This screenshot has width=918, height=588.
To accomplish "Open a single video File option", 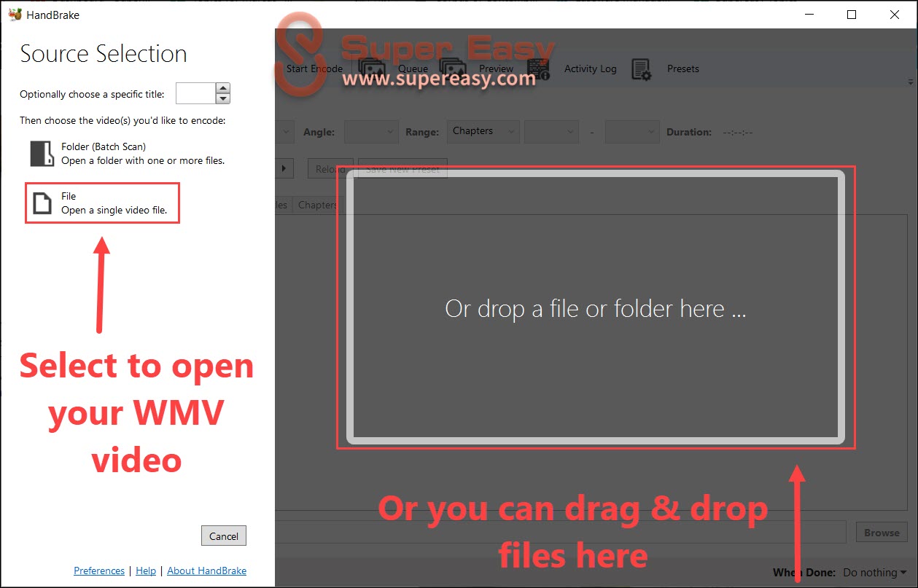I will click(102, 203).
